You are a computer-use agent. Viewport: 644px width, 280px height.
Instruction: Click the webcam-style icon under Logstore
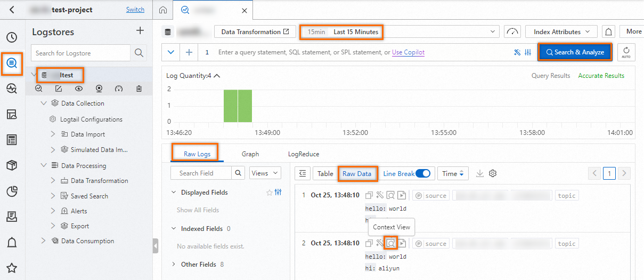click(x=99, y=89)
